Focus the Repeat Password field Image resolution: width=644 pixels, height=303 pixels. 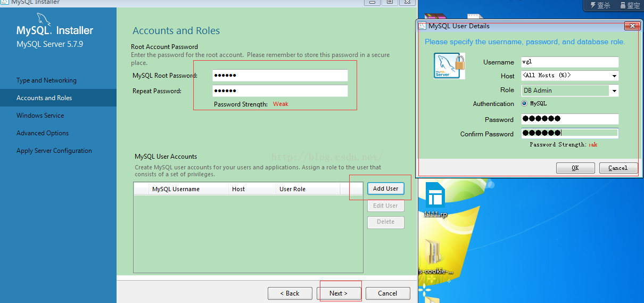[x=280, y=91]
